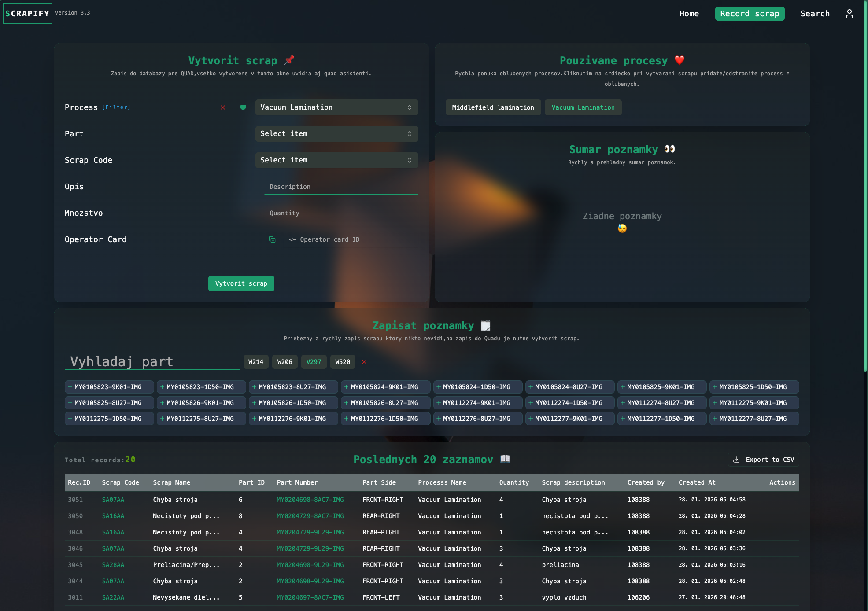Add part MY0112274-1D50-IMG chip
This screenshot has width=868, height=611.
pyautogui.click(x=570, y=403)
